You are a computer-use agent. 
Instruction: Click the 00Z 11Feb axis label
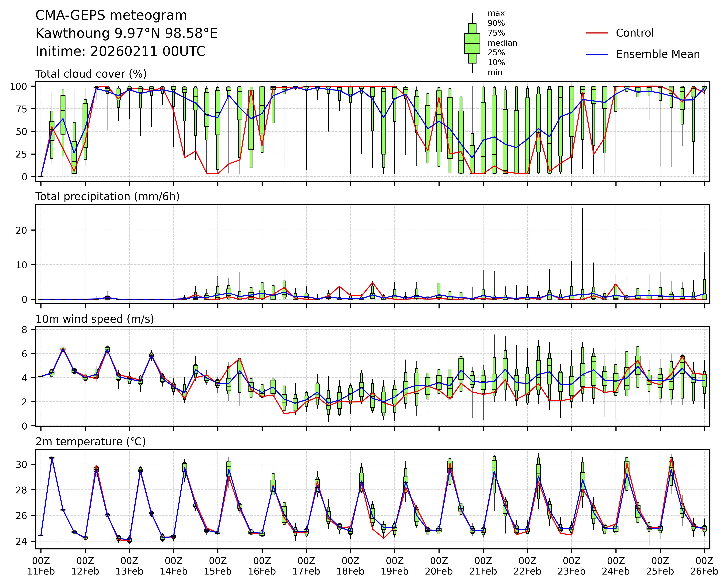41,566
